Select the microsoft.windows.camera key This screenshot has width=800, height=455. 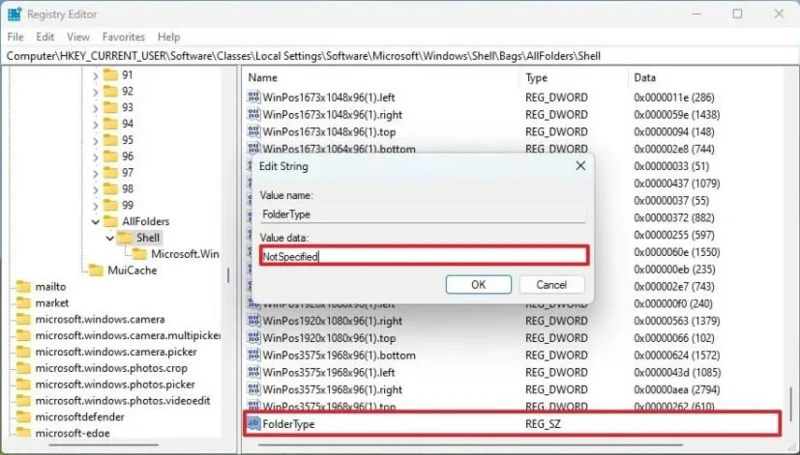pyautogui.click(x=100, y=319)
